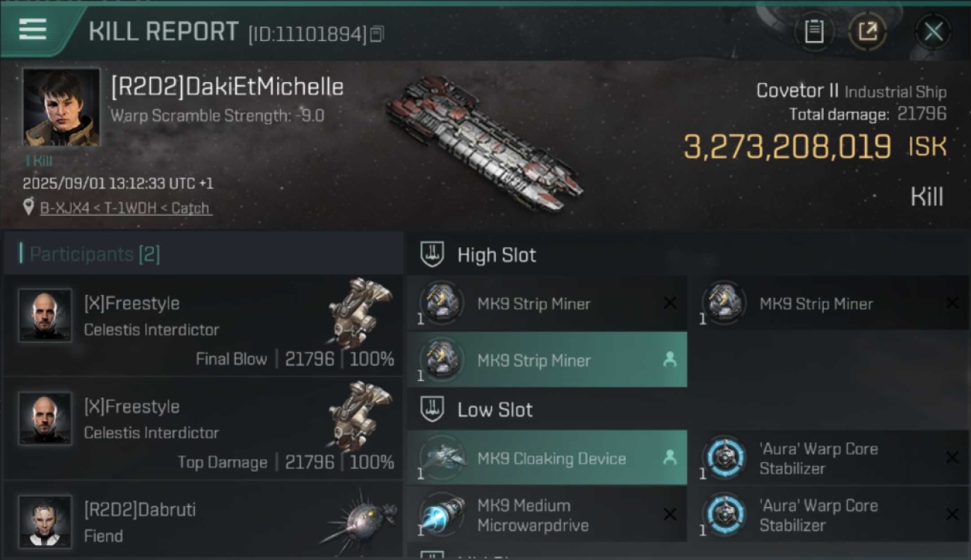
Task: Open the clipboard report icon
Action: (x=813, y=31)
